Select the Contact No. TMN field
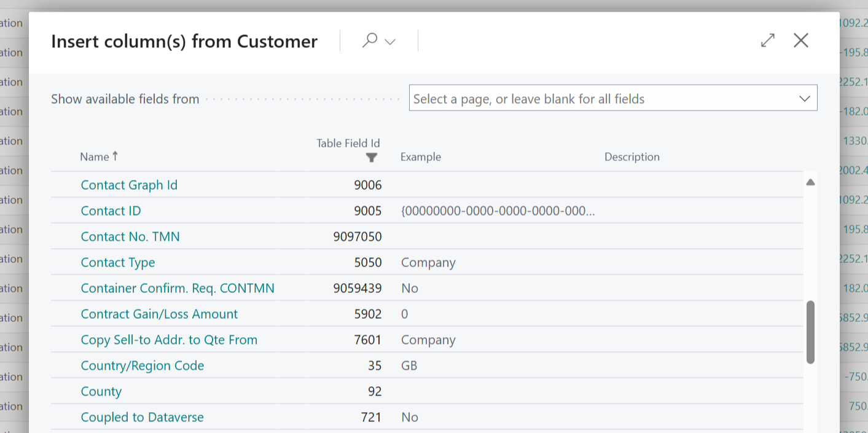 pos(130,236)
